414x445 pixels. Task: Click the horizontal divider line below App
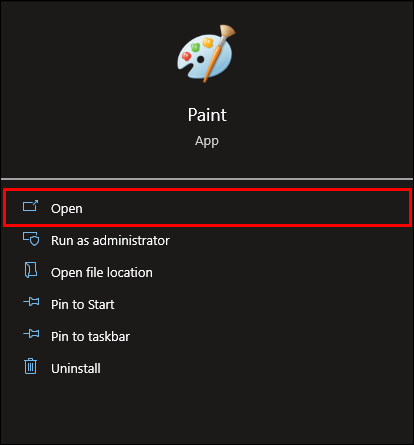pos(207,179)
